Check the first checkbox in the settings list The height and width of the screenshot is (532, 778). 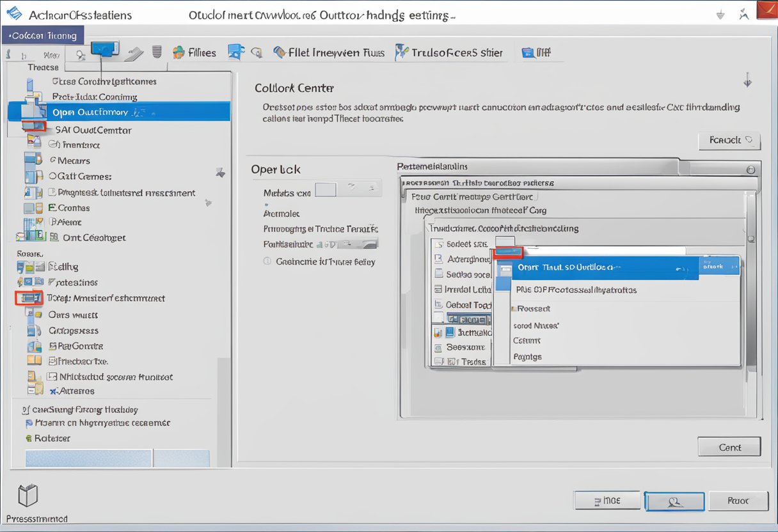pyautogui.click(x=438, y=244)
